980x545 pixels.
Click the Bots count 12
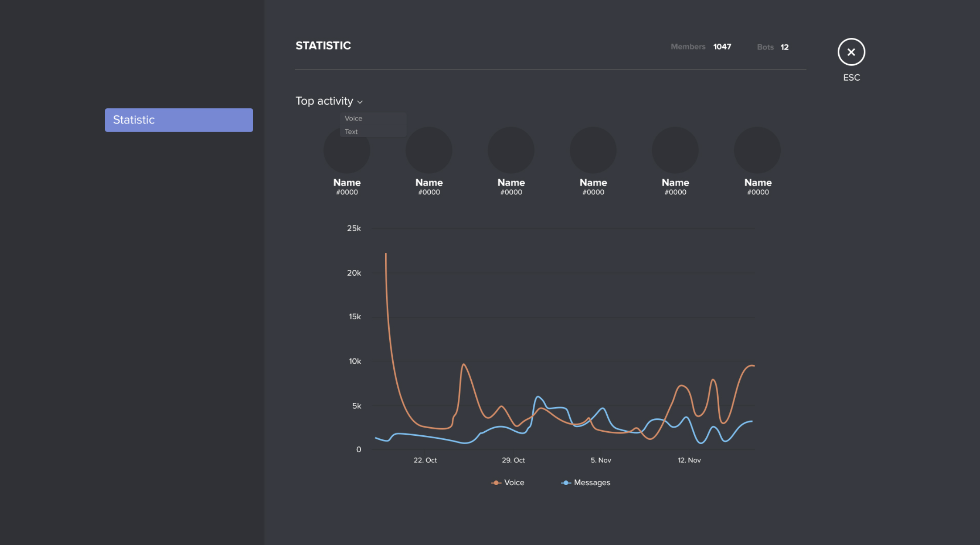click(784, 47)
